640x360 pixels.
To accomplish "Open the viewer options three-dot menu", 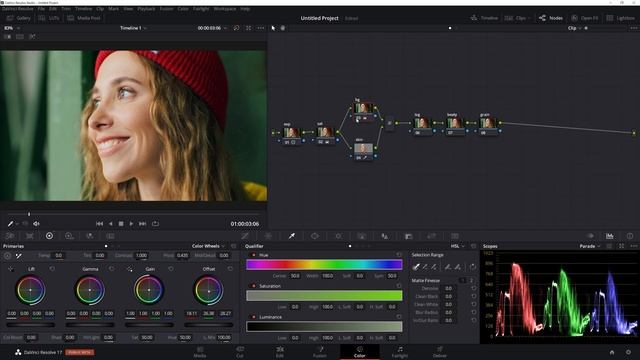I will pos(261,28).
